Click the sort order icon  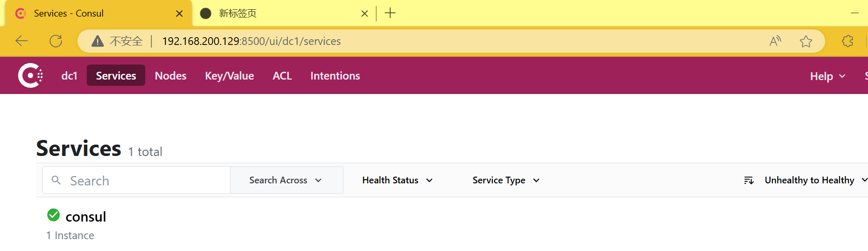(749, 180)
